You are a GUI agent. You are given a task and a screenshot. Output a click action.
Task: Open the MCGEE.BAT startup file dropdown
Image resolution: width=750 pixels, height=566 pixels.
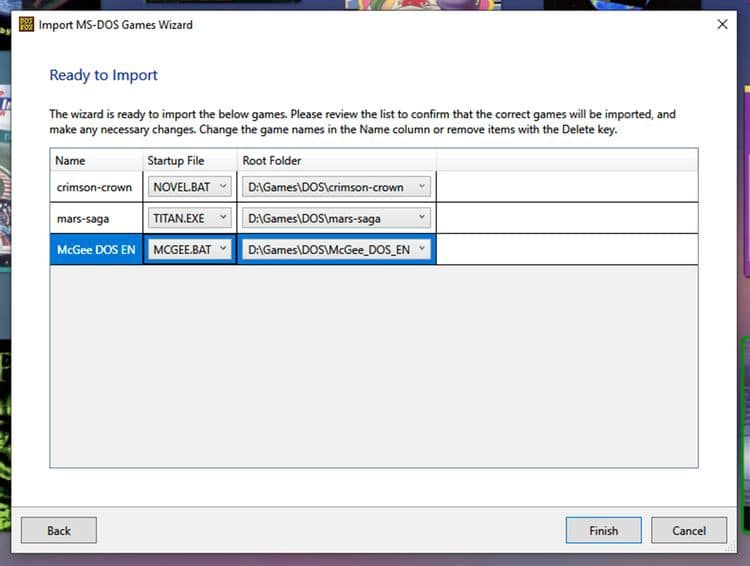[x=189, y=249]
